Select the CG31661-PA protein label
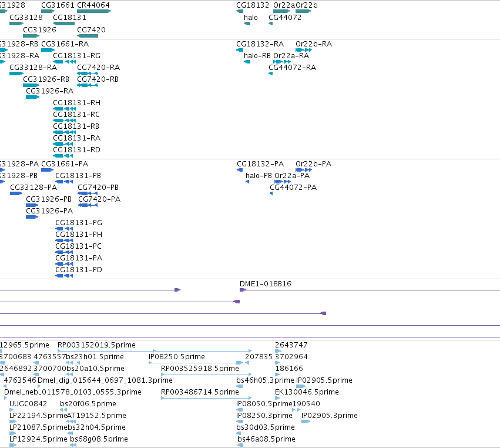Viewport: 500px width, 448px height. pos(65,164)
